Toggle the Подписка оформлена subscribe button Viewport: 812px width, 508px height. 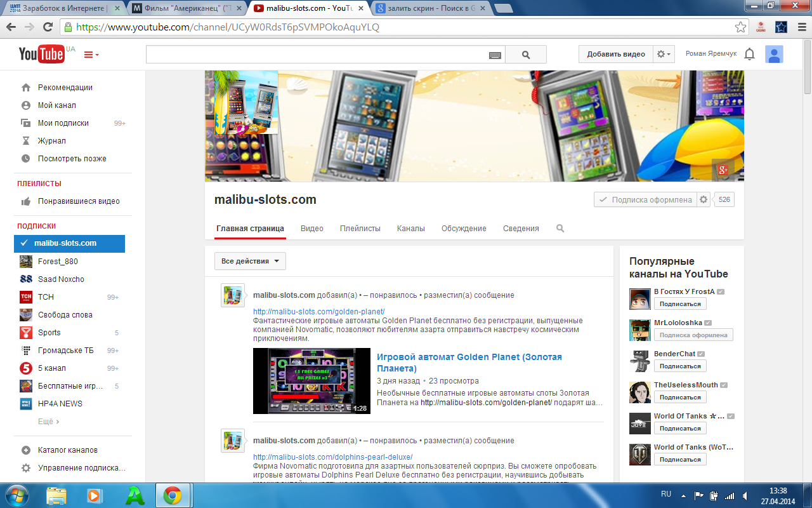point(645,199)
